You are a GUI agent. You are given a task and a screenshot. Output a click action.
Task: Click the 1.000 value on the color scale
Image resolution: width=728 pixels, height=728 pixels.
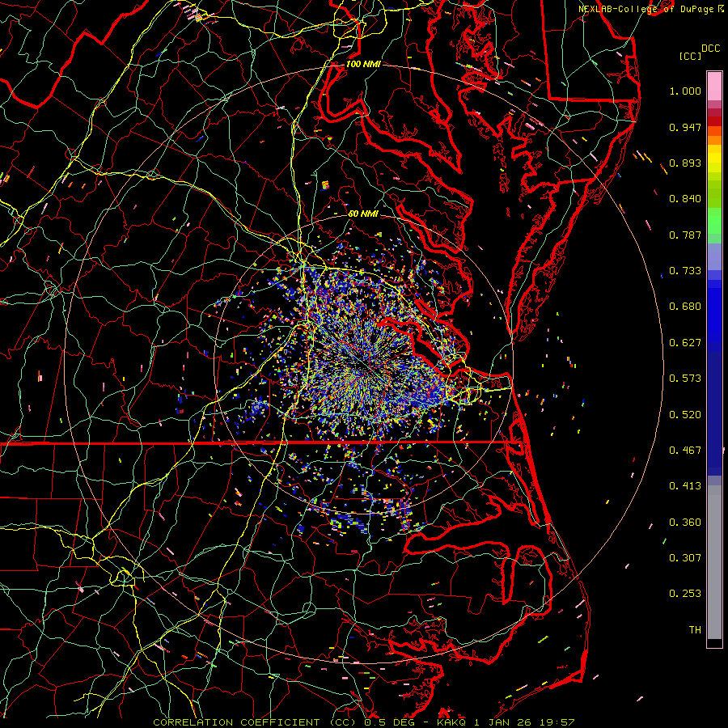(685, 91)
